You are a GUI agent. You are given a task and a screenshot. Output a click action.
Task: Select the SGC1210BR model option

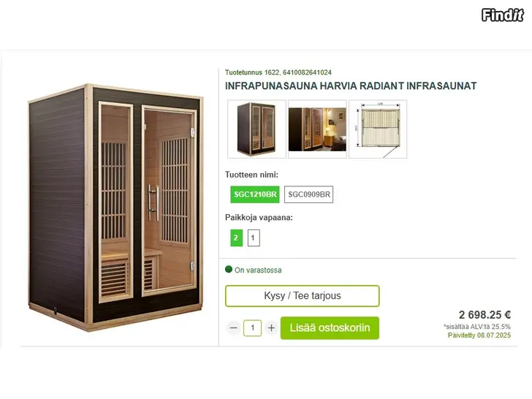255,194
